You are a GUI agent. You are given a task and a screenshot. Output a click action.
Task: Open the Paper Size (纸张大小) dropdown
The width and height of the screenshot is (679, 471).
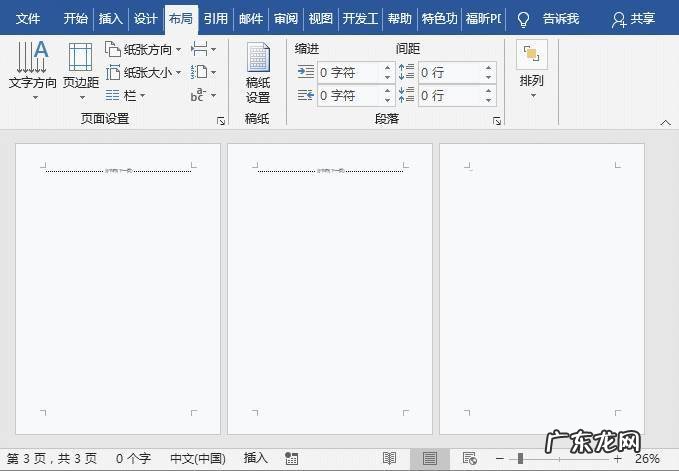(143, 72)
